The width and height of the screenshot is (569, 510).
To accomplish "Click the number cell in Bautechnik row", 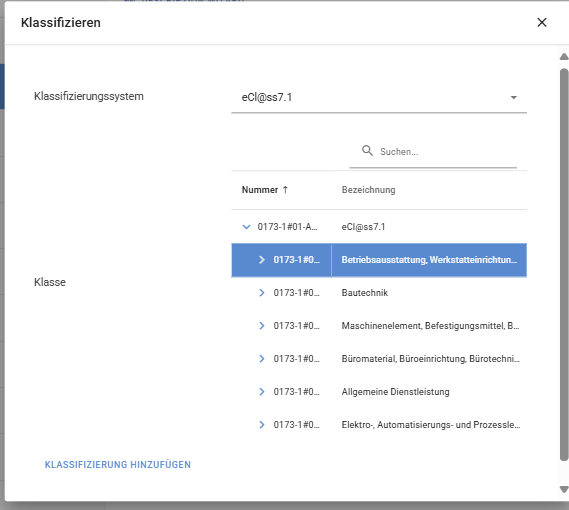I will (x=296, y=293).
